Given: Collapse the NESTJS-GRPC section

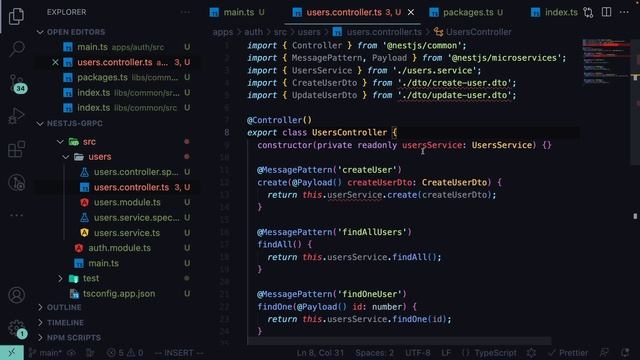Looking at the screenshot, I should [74, 123].
